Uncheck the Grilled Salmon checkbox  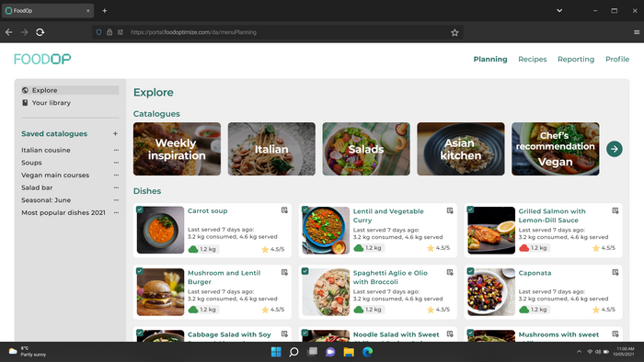[471, 209]
